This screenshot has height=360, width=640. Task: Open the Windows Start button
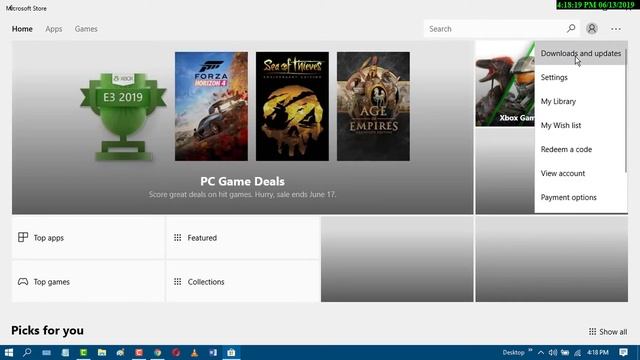[x=9, y=353]
